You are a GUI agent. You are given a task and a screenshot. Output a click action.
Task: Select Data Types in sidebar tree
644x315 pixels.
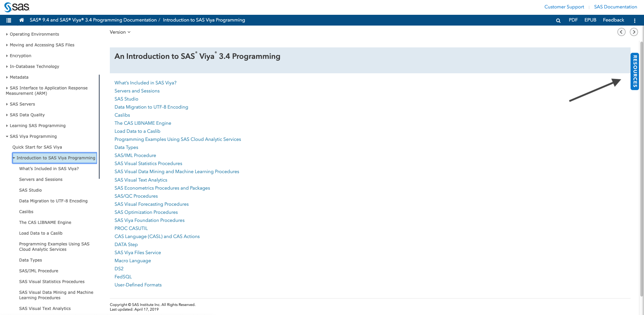[x=31, y=260]
